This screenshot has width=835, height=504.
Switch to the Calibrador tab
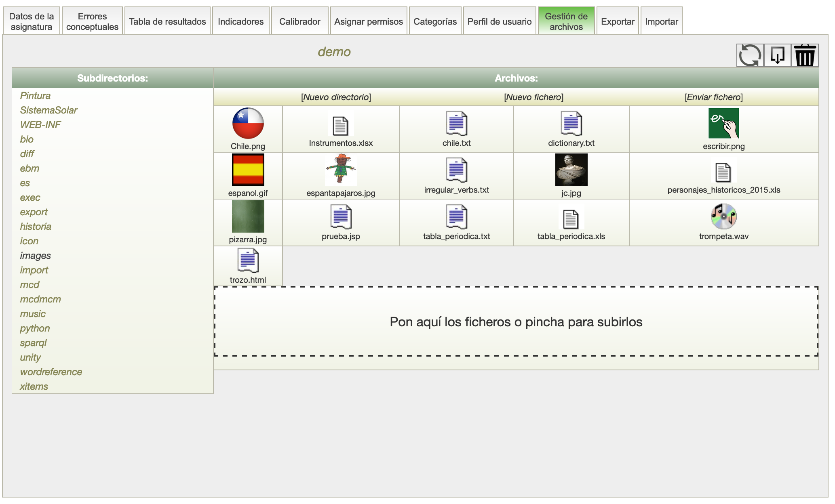(x=299, y=21)
